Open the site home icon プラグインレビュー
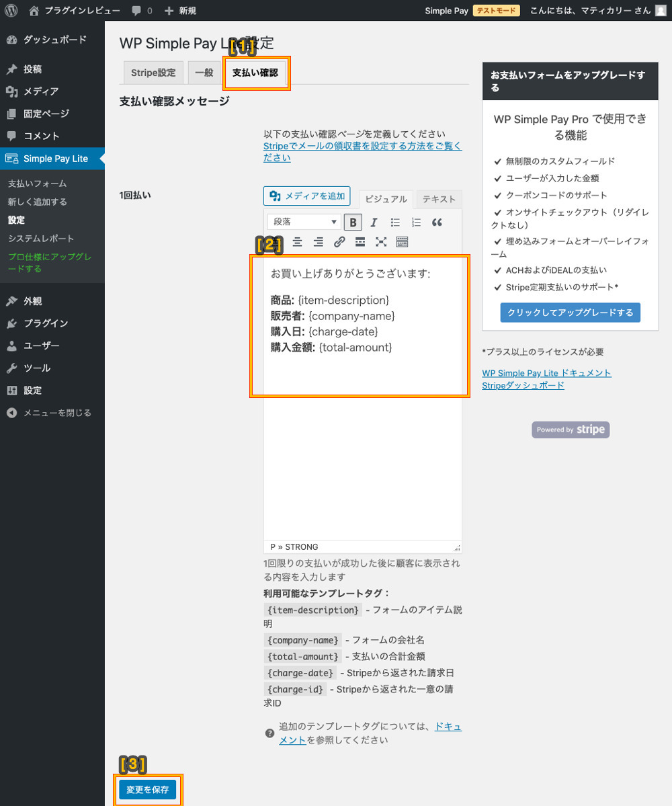Screen dimensions: 672x806 click(x=75, y=10)
